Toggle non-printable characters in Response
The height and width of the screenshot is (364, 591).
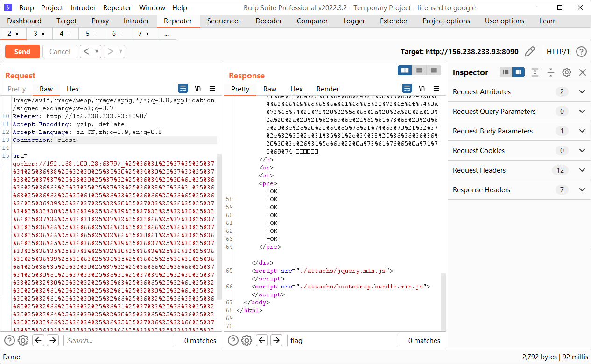422,89
